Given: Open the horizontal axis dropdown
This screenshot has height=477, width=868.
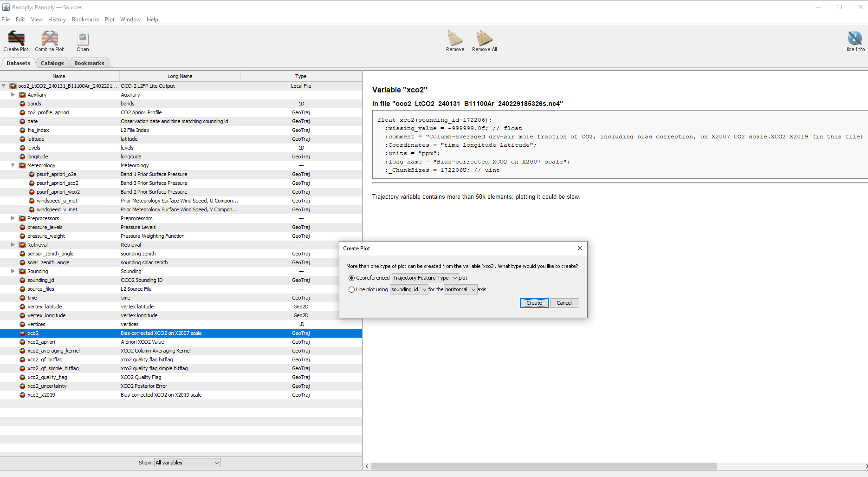Looking at the screenshot, I should click(x=460, y=289).
